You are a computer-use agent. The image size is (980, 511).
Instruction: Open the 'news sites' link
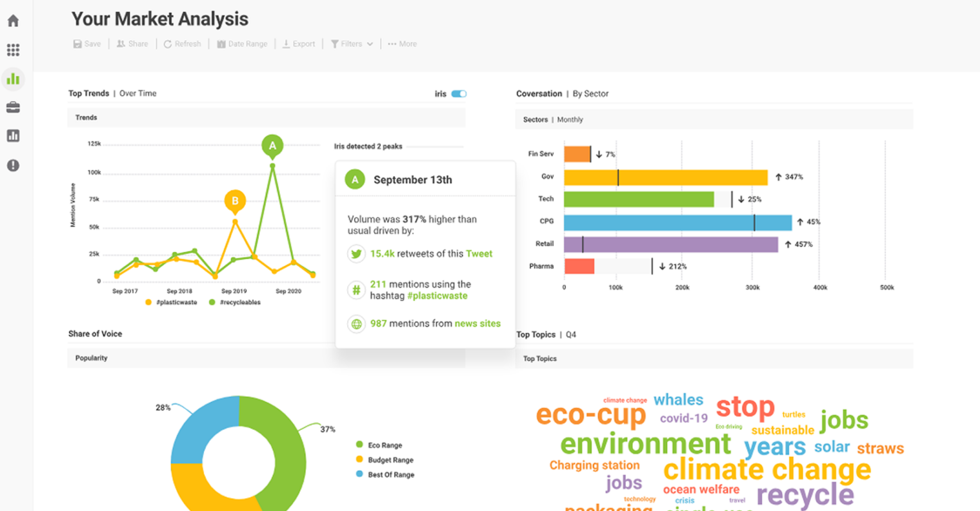(x=477, y=323)
